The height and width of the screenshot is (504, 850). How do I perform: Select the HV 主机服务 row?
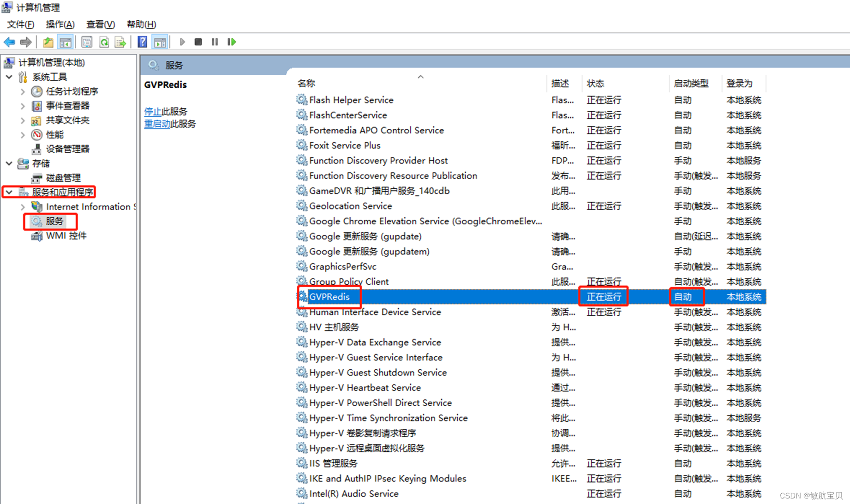[x=531, y=327]
